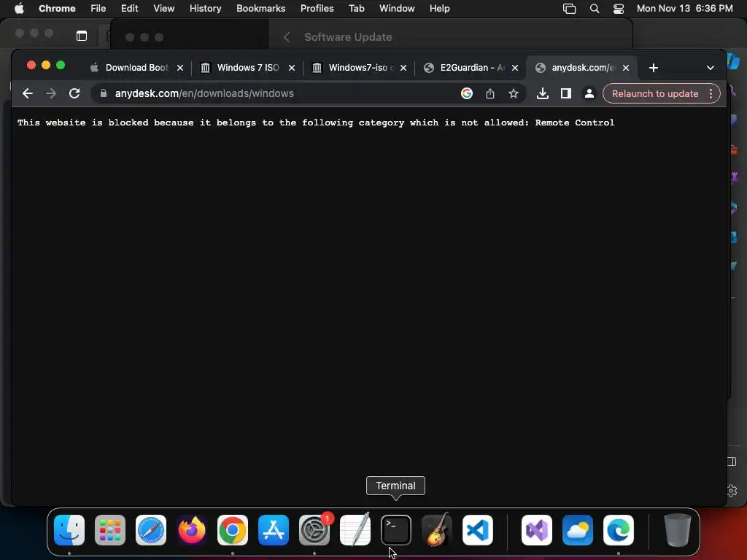The image size is (747, 560).
Task: Open the Help menu
Action: click(x=439, y=9)
